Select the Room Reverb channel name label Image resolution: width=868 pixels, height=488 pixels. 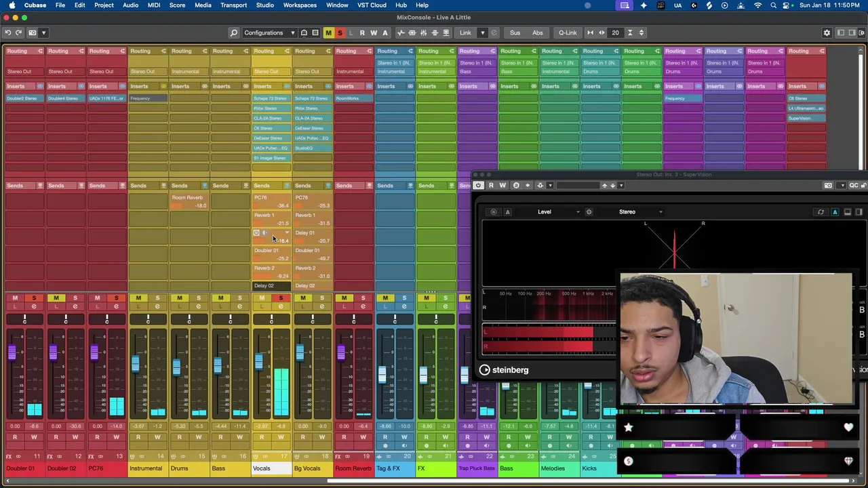point(353,468)
